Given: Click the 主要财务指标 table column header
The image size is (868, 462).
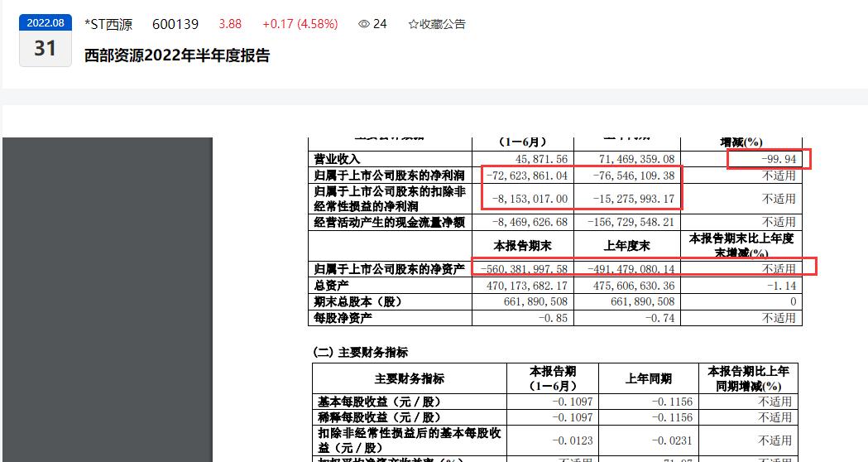Looking at the screenshot, I should click(409, 378).
